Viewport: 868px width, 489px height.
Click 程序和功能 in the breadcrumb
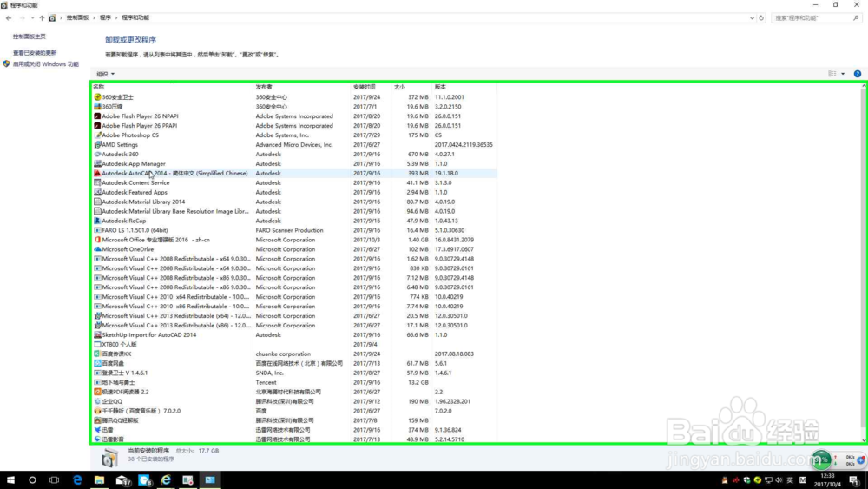pyautogui.click(x=135, y=17)
